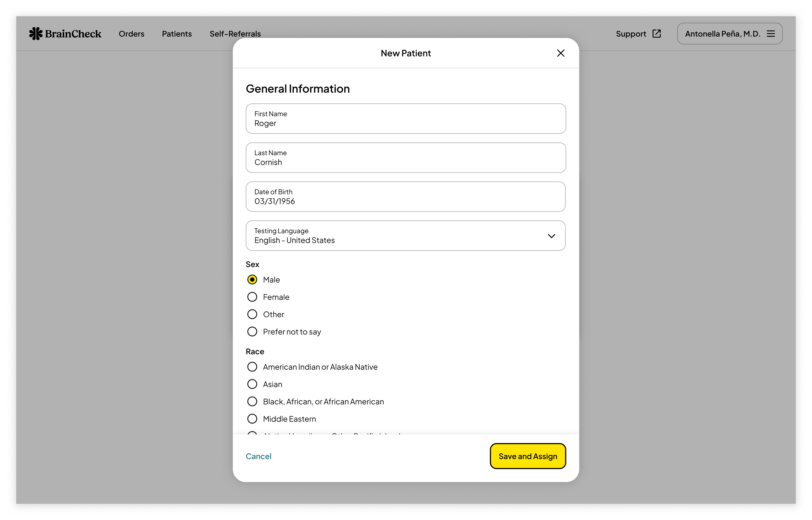
Task: Click into the First Name field
Action: (405, 119)
